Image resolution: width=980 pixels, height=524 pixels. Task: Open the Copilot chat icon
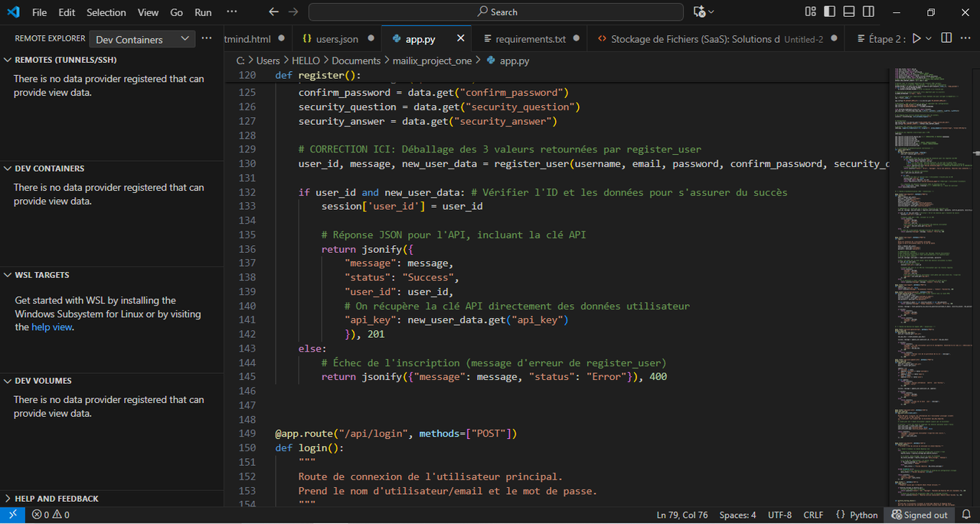[x=699, y=12]
